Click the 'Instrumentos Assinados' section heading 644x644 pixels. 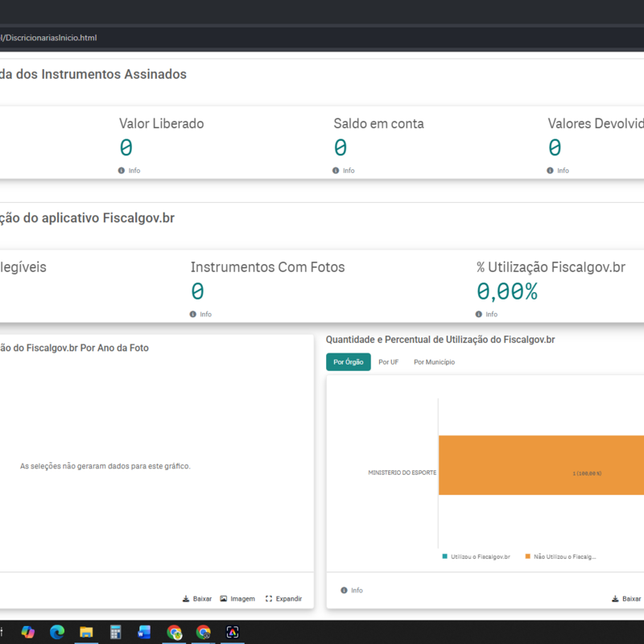click(x=93, y=74)
